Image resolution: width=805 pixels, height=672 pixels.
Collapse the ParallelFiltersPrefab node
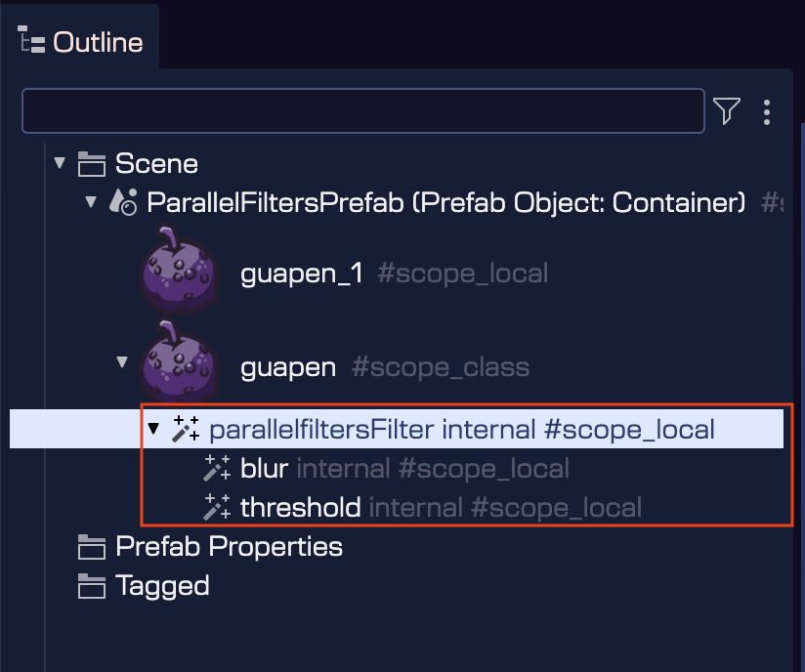click(91, 202)
